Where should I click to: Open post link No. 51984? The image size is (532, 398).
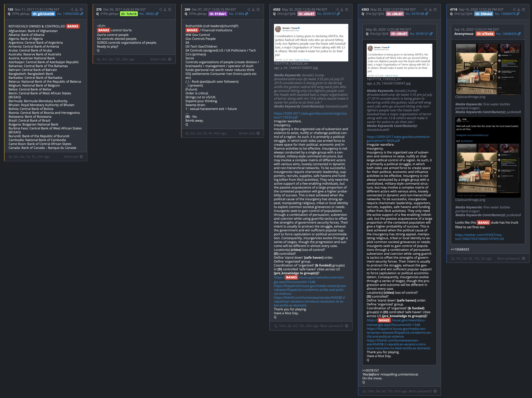point(236,14)
